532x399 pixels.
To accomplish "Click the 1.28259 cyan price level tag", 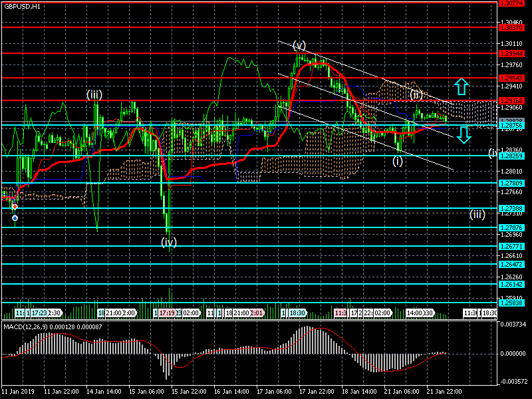I will (514, 156).
